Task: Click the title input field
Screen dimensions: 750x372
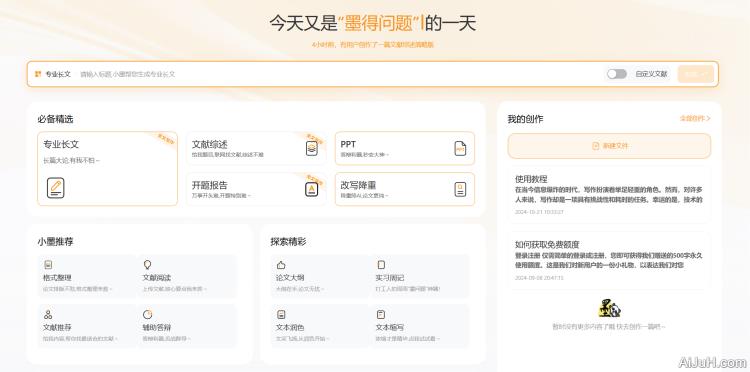Action: click(340, 74)
